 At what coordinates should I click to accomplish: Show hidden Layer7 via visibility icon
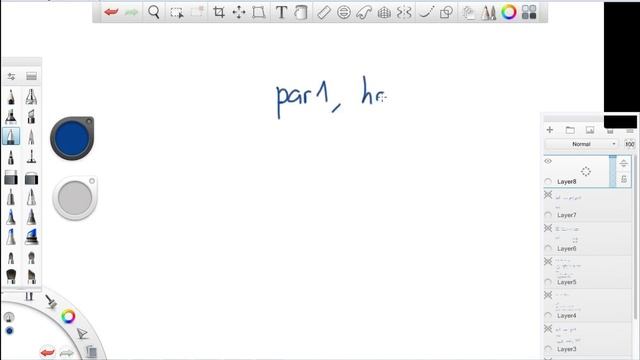tap(548, 195)
